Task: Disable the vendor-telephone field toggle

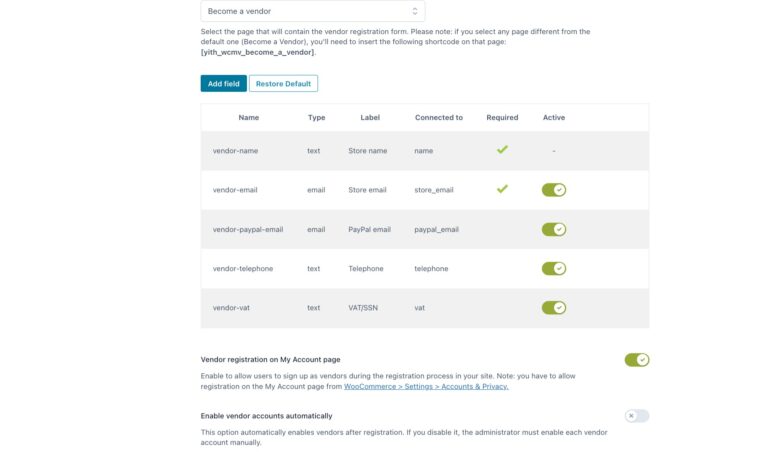Action: coord(553,268)
